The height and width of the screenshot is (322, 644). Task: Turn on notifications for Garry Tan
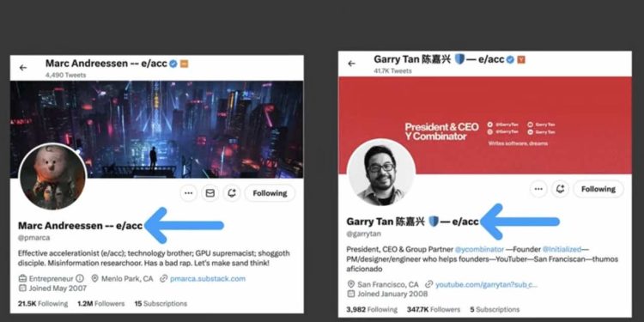click(x=560, y=189)
